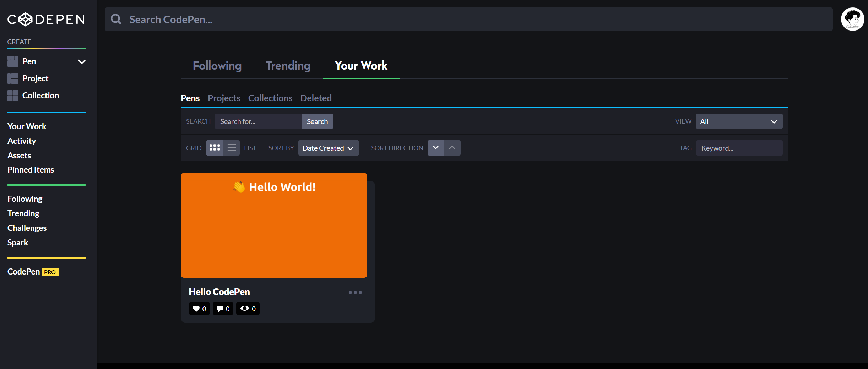Click the Search button
This screenshot has height=369, width=868.
pos(317,121)
